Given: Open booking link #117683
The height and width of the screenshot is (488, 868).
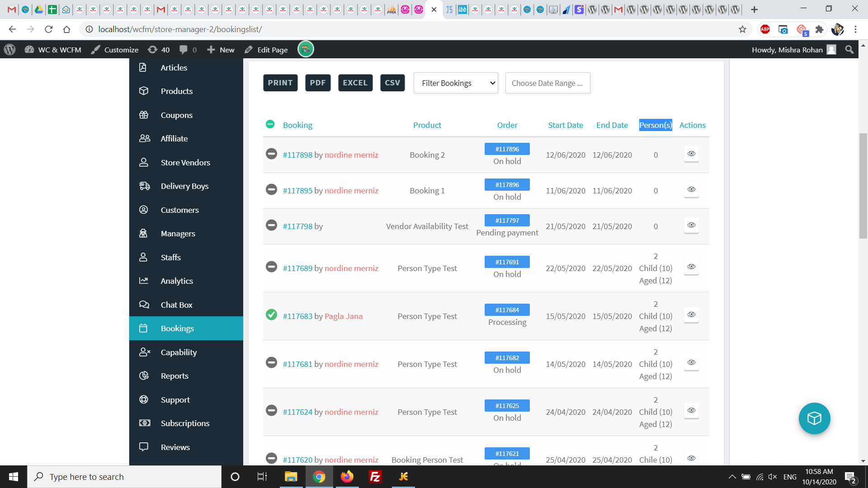Looking at the screenshot, I should tap(297, 316).
